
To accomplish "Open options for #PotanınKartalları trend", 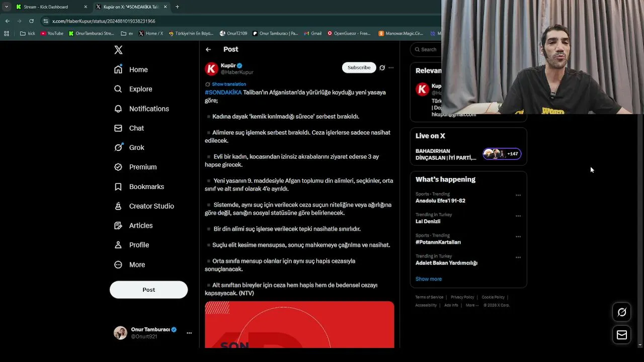I will tap(518, 237).
